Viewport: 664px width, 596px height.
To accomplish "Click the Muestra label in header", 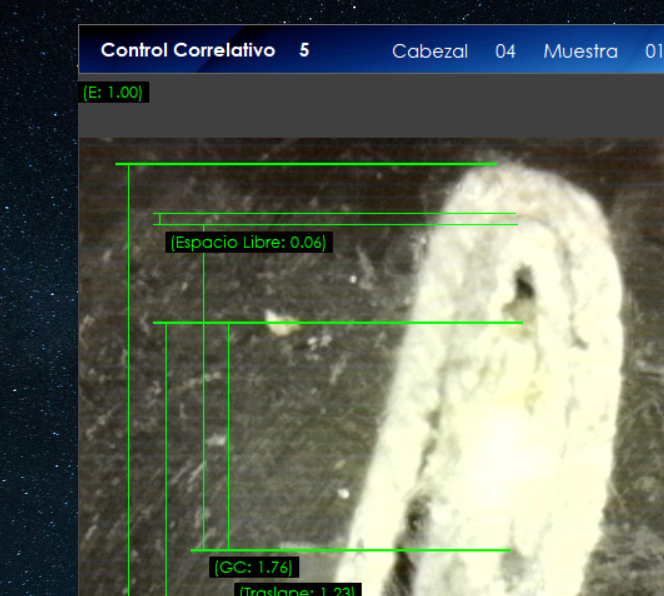I will [x=580, y=51].
